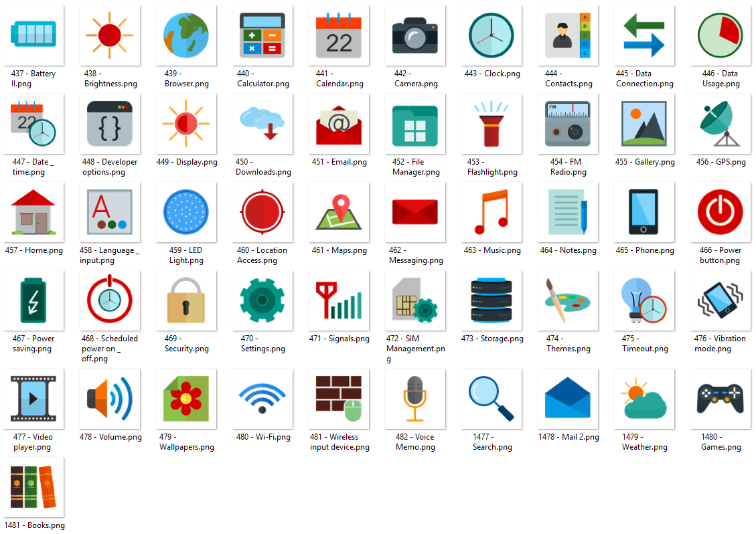Select the Wi-Fi icon
The image size is (756, 534).
(x=262, y=399)
